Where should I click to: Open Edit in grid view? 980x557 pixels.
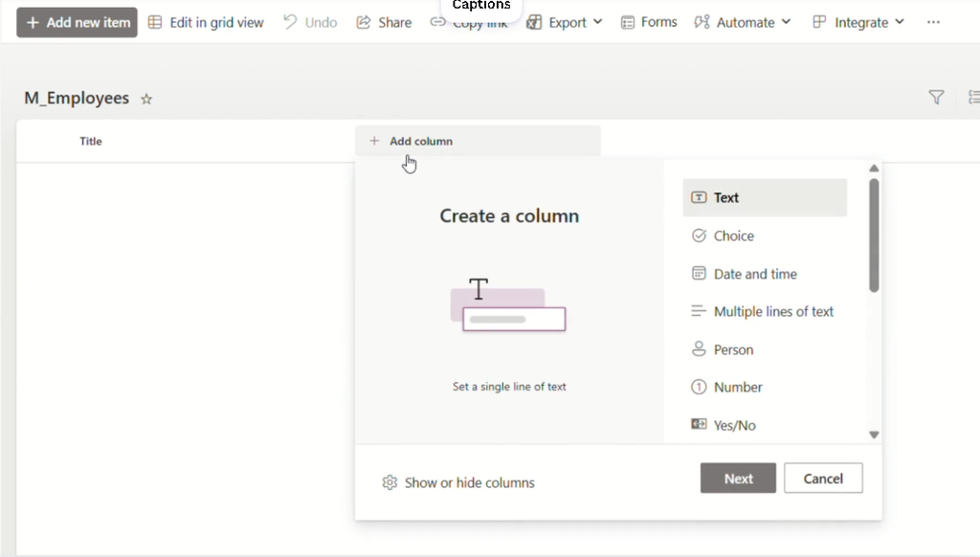[x=206, y=23]
